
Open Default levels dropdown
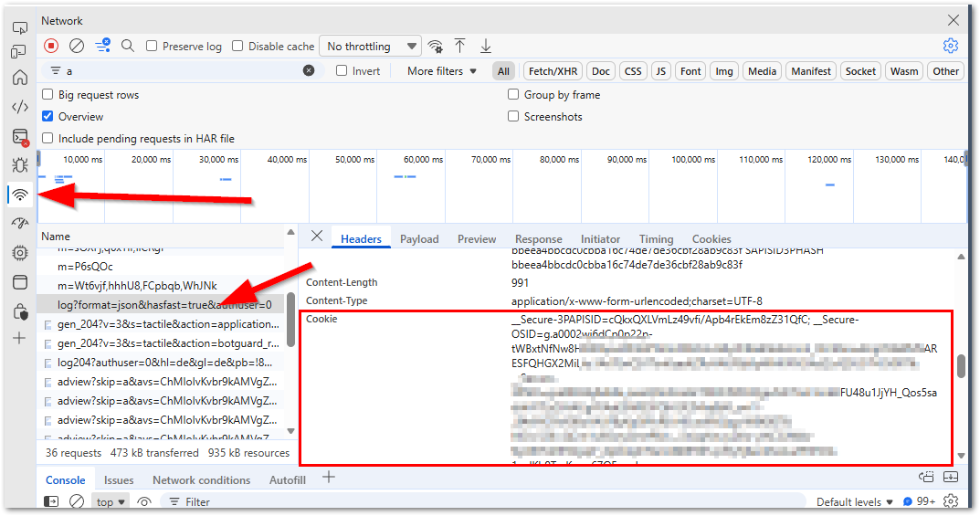tap(854, 501)
